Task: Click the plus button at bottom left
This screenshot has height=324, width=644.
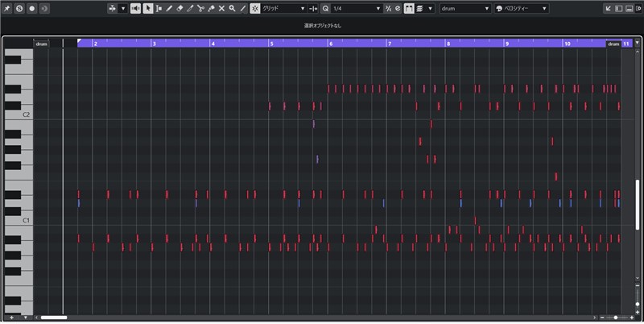Action: 11,318
